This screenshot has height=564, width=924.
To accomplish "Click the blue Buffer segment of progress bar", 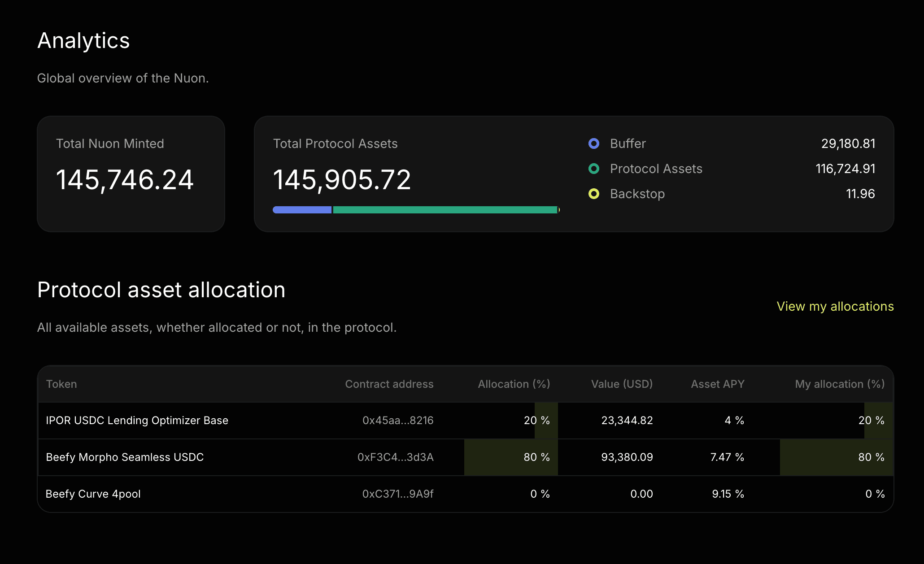I will click(x=302, y=210).
